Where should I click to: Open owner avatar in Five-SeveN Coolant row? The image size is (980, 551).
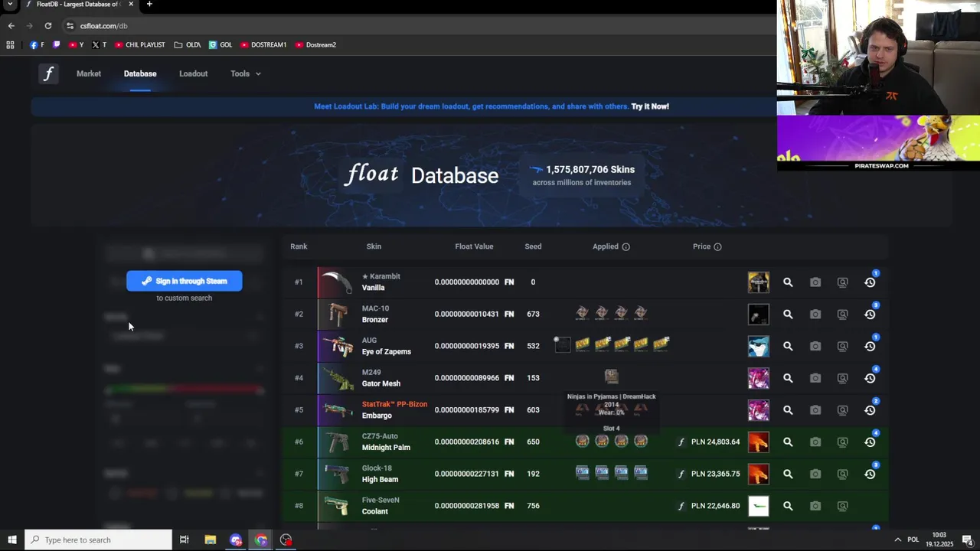(759, 506)
